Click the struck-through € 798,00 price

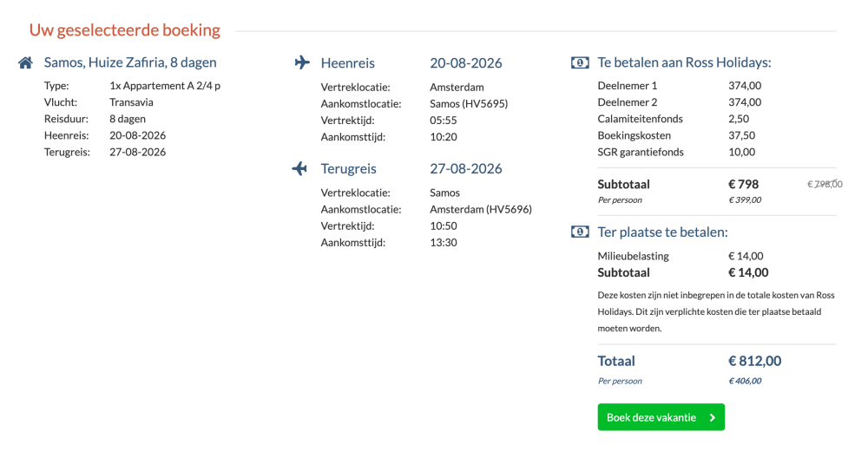pyautogui.click(x=825, y=184)
